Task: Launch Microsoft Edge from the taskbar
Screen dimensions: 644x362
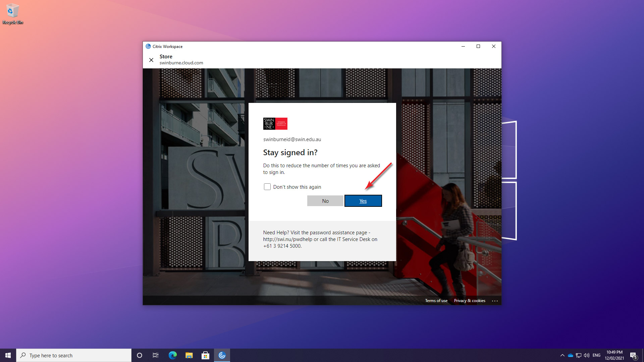Action: [172, 355]
